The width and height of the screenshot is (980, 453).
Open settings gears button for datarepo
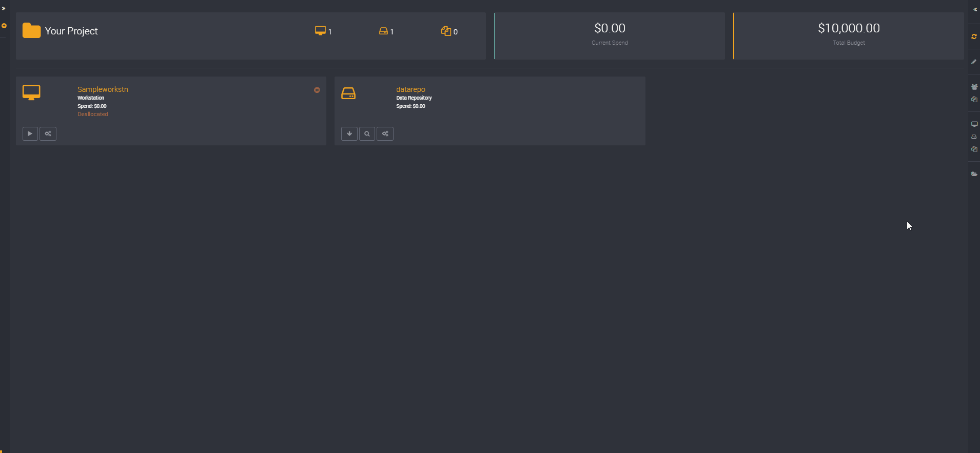[x=385, y=134]
